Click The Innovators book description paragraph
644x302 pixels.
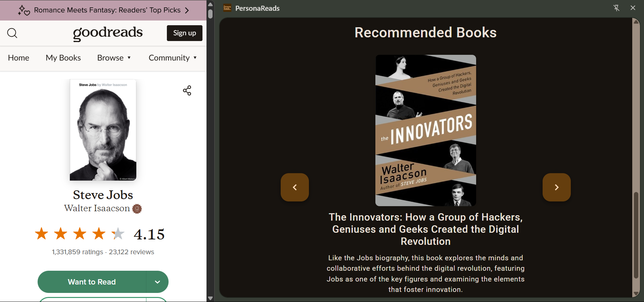(426, 274)
